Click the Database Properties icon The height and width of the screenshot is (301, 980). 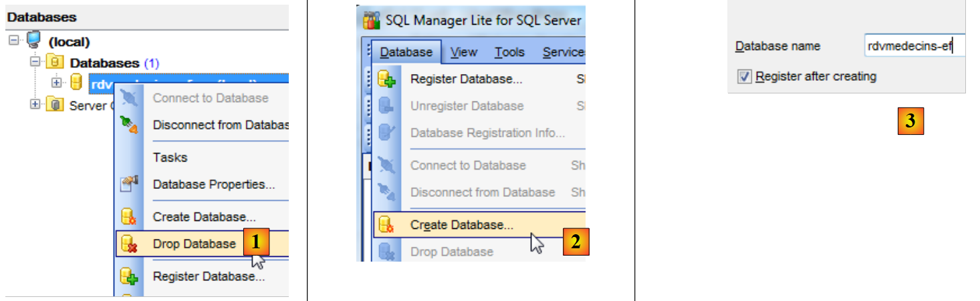(128, 184)
